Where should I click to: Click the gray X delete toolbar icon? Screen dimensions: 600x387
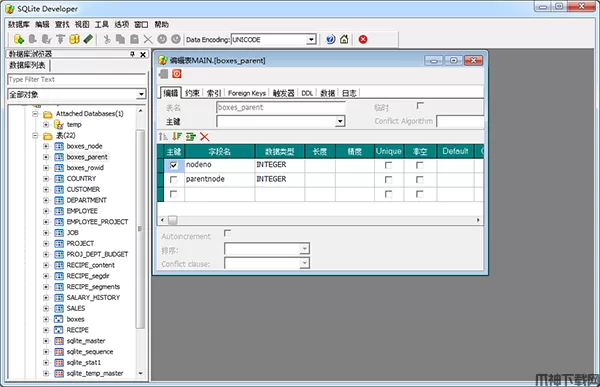click(x=148, y=39)
